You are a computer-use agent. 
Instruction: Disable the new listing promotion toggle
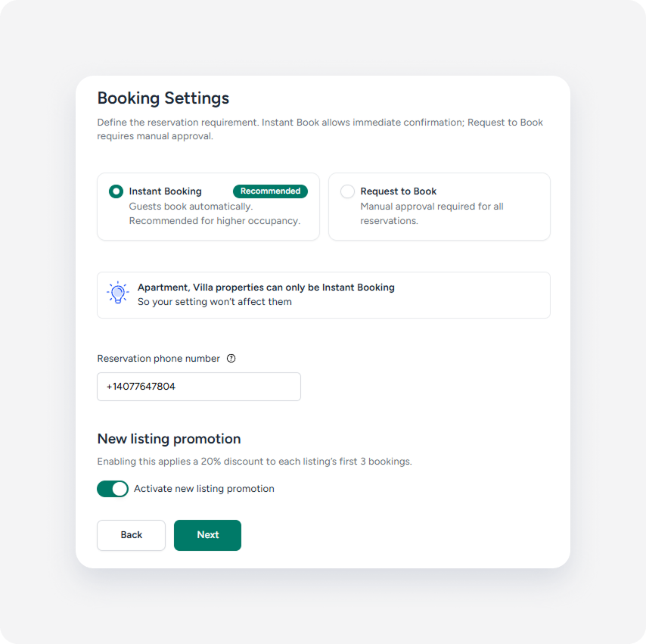[x=113, y=489]
